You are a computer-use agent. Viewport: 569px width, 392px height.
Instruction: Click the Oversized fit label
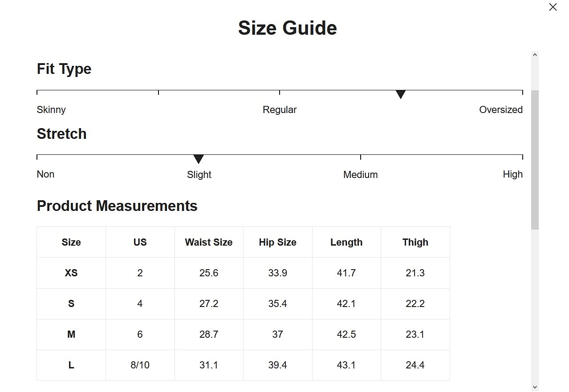click(500, 110)
